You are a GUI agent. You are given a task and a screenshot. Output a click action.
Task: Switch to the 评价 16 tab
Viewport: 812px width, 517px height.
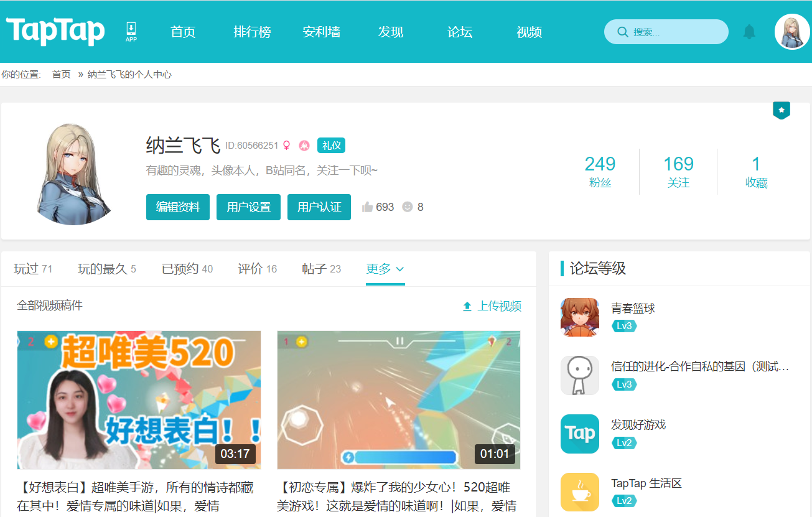point(258,269)
